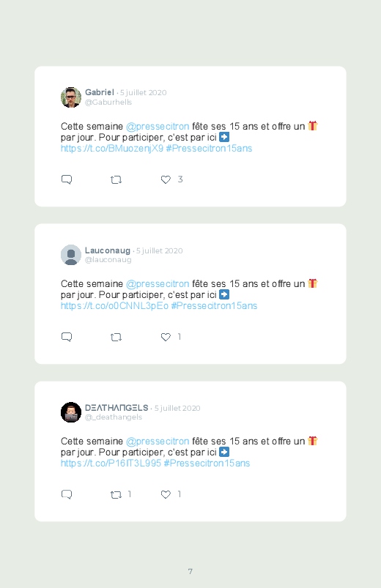The image size is (381, 588).
Task: Open the DEATHANGELS avatar image
Action: point(71,412)
